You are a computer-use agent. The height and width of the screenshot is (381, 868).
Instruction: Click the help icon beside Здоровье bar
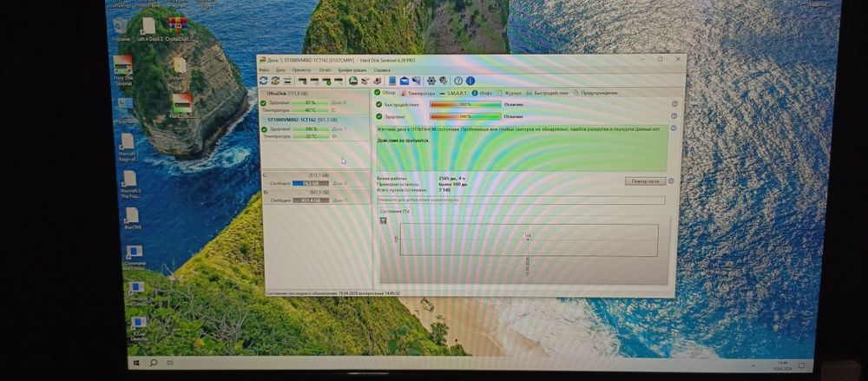point(674,115)
